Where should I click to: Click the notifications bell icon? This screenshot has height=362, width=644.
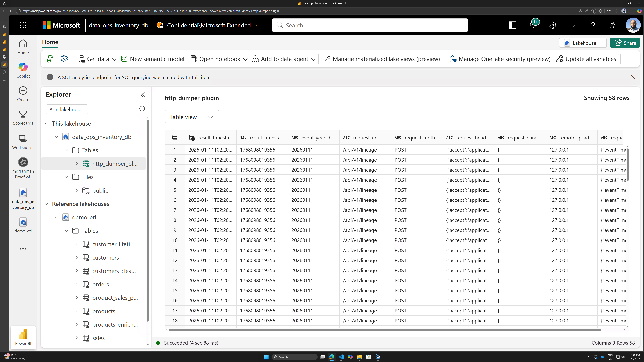(x=532, y=25)
